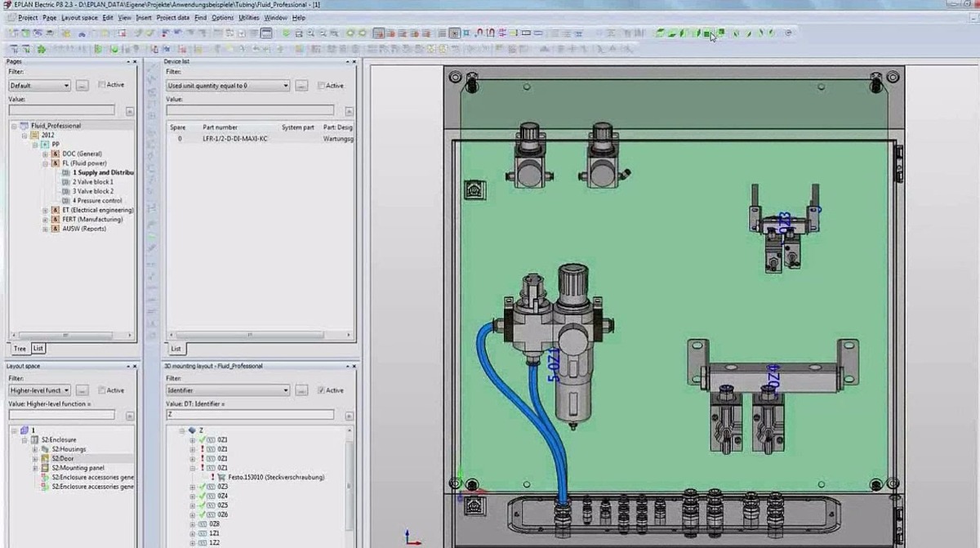Screen dimensions: 980x548
Task: Click the rotate viewpoint icon ending the 3D view toolbar
Action: pos(788,33)
